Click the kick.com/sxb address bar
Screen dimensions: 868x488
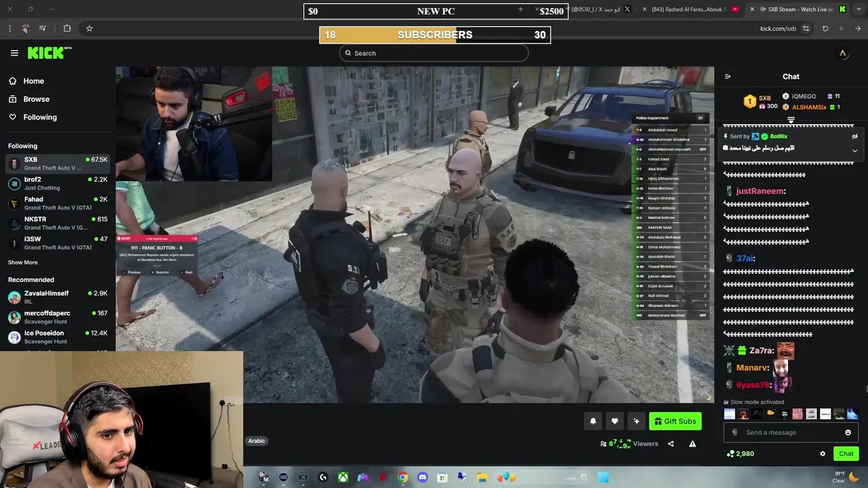[x=778, y=28]
